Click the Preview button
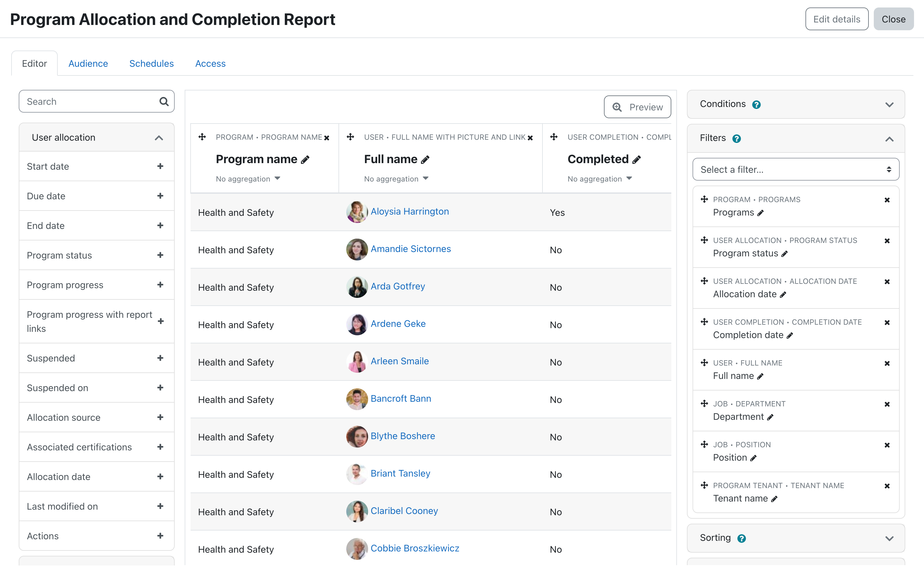Image resolution: width=924 pixels, height=577 pixels. 637,107
